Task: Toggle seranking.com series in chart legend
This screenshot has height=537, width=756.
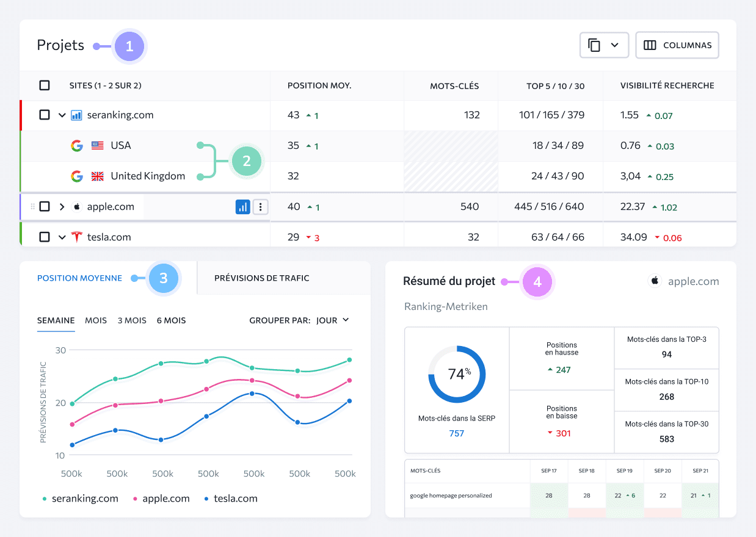Action: [80, 499]
